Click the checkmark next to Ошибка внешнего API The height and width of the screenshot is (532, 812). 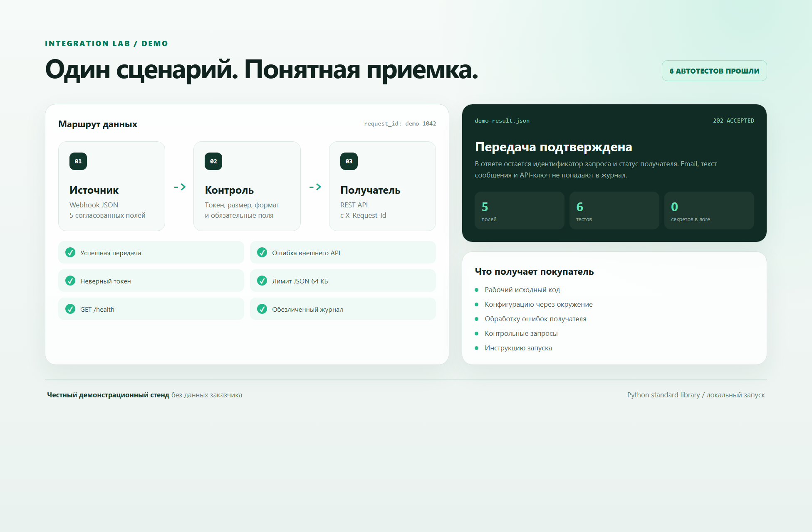[x=262, y=252]
